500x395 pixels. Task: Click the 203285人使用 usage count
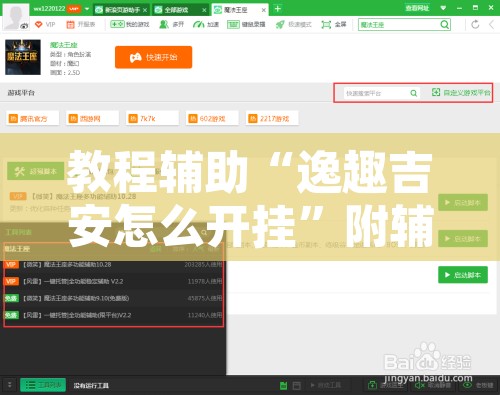[x=203, y=265]
